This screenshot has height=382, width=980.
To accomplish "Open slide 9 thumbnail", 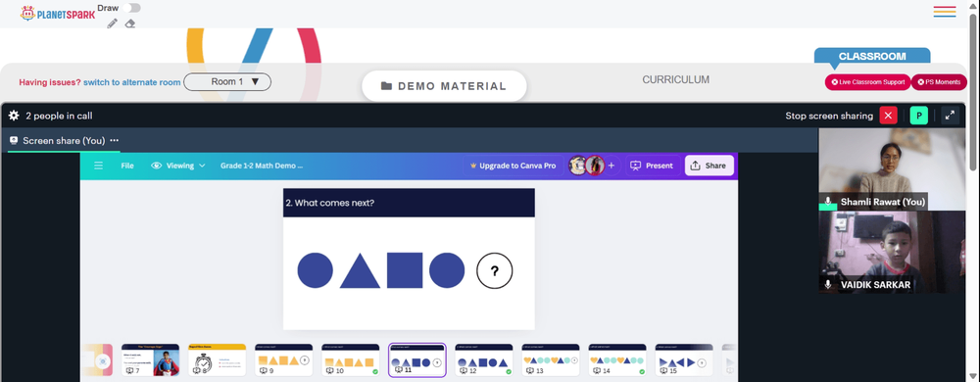I will tap(284, 359).
